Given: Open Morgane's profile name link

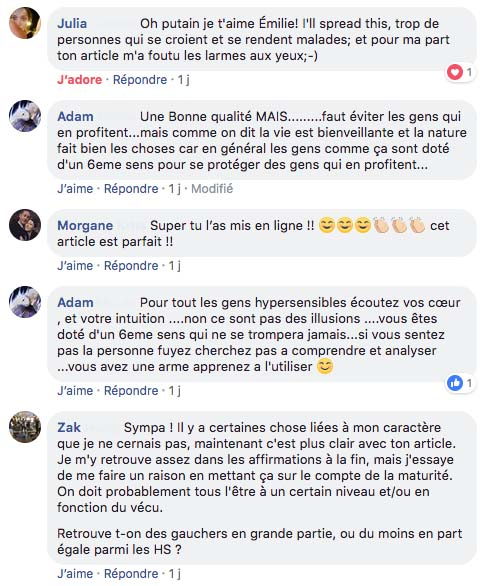Looking at the screenshot, I should pyautogui.click(x=85, y=226).
